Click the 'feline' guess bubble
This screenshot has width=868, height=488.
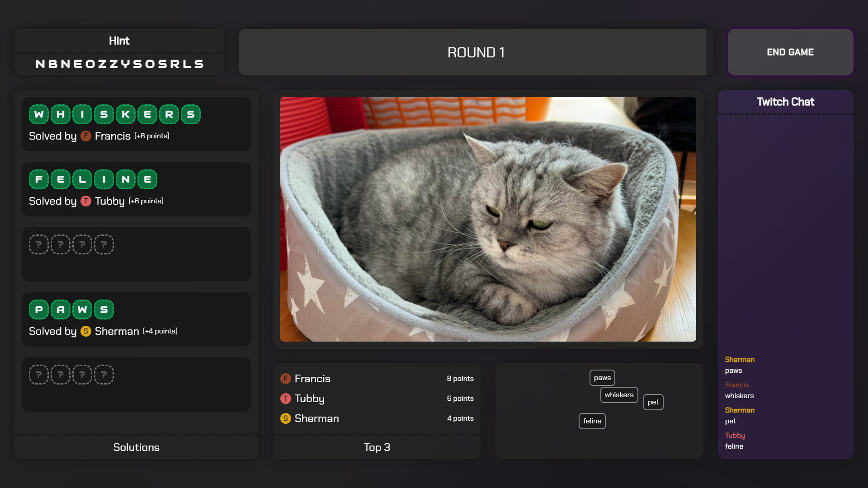[x=592, y=421]
